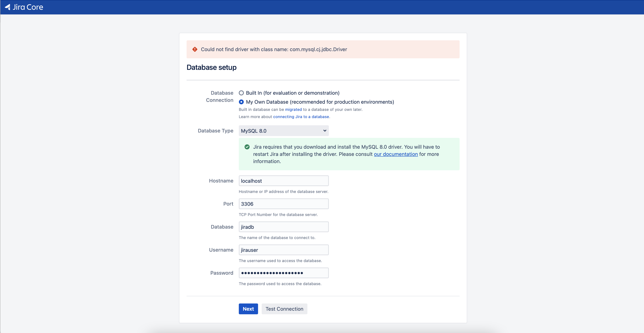This screenshot has height=333, width=644.
Task: Click the TCP Port Number help text
Action: tap(278, 215)
